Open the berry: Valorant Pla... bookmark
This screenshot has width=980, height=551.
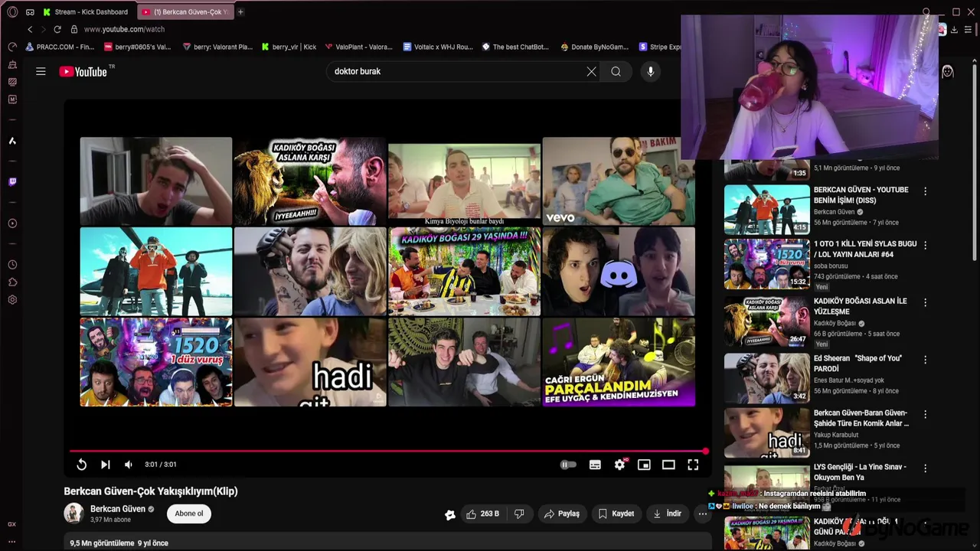point(217,47)
